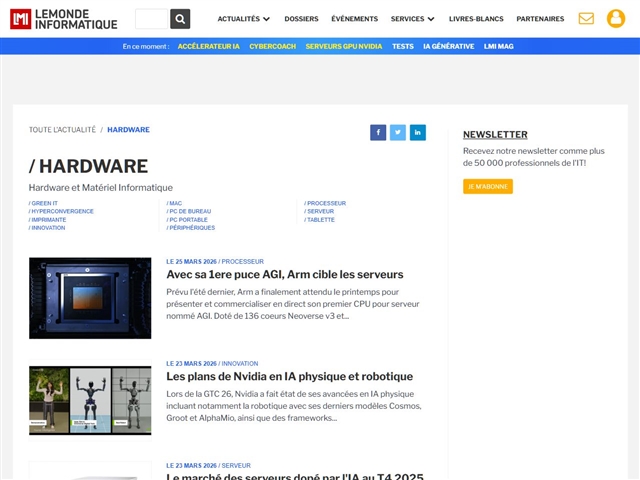Open the Newsletter heading link

pos(495,134)
